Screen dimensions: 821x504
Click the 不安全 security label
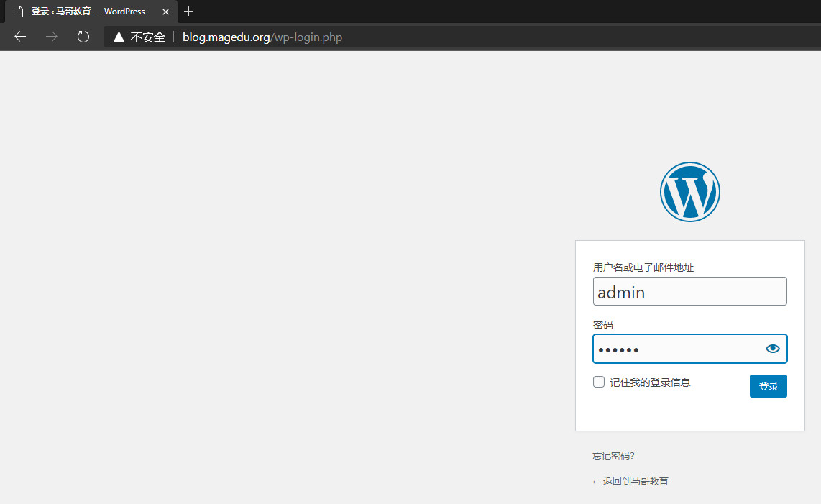coord(147,37)
